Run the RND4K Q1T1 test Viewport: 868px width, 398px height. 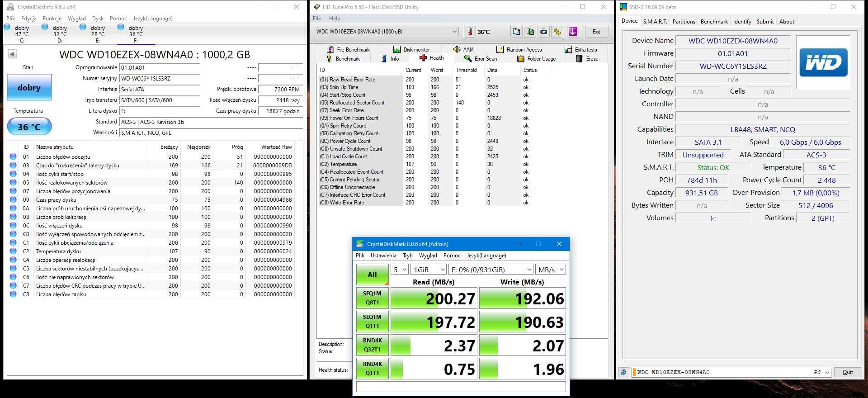click(x=372, y=369)
